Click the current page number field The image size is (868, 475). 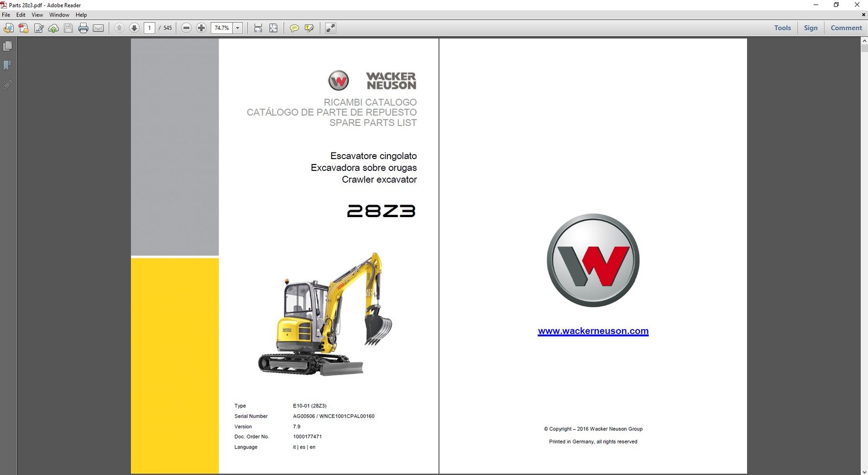click(x=150, y=28)
